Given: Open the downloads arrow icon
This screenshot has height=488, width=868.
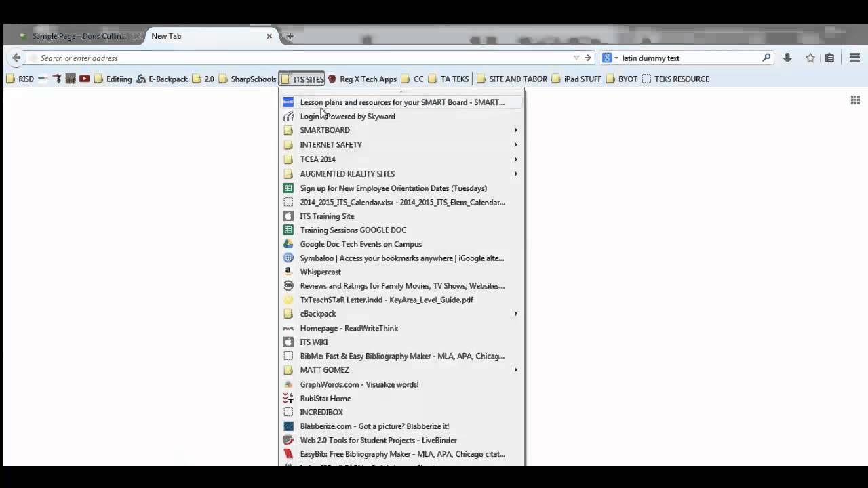Looking at the screenshot, I should click(787, 58).
